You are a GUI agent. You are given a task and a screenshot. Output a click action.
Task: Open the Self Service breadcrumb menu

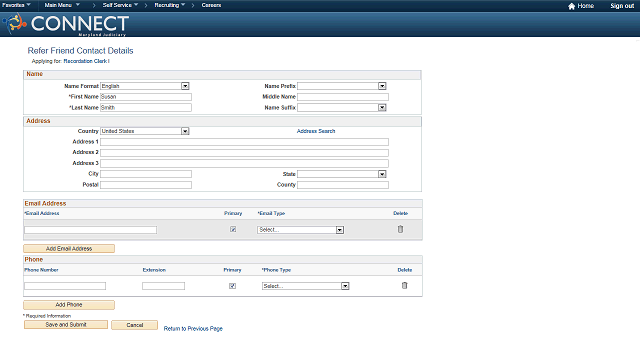click(120, 5)
